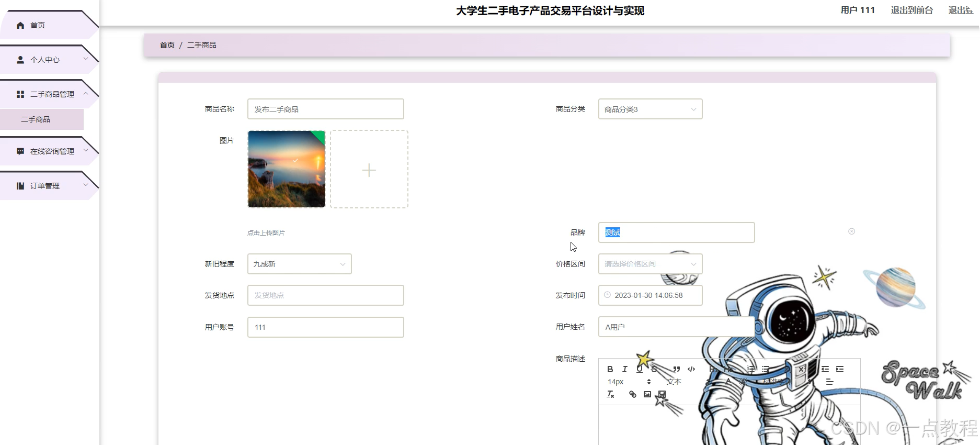This screenshot has width=980, height=445.
Task: Increase indent in editor toolbar
Action: click(x=840, y=369)
